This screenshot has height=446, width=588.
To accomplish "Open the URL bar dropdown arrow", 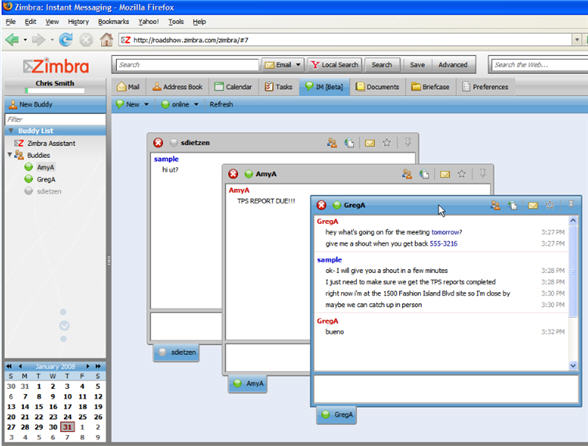I will point(577,39).
